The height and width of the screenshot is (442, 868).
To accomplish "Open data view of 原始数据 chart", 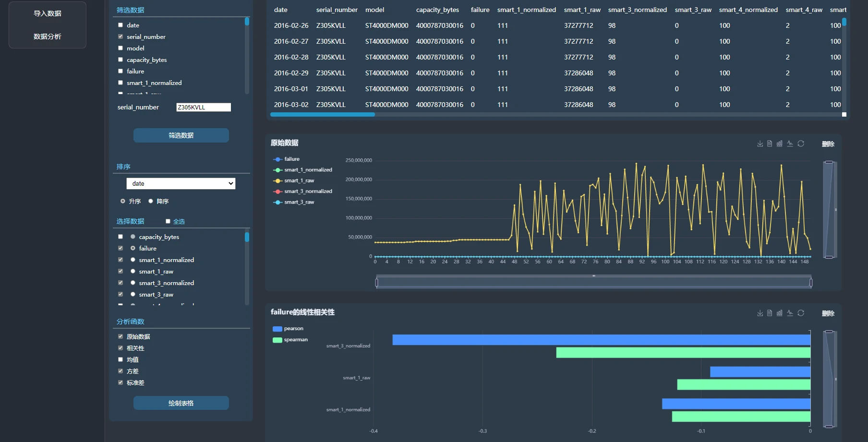I will (x=770, y=143).
